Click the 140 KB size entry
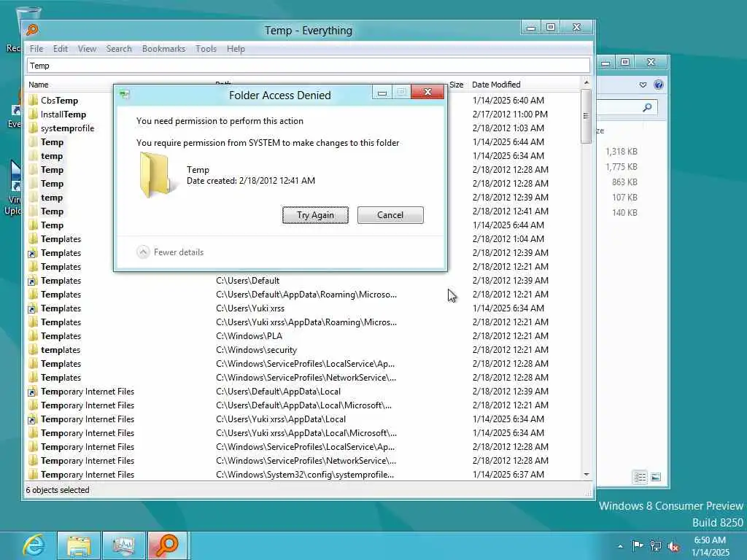The height and width of the screenshot is (560, 747). pyautogui.click(x=624, y=212)
